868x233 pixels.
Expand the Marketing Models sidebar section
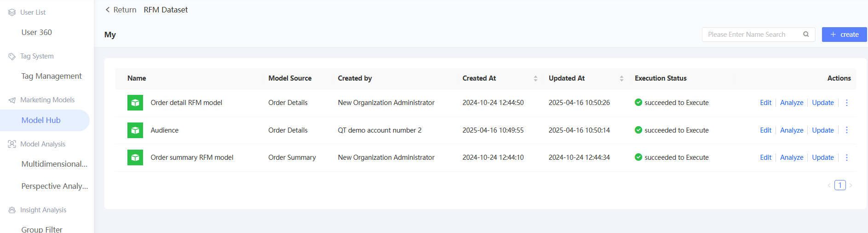coord(47,100)
